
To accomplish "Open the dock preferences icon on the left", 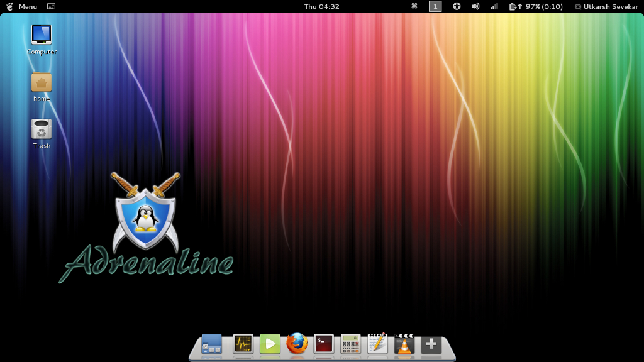I will pos(211,344).
